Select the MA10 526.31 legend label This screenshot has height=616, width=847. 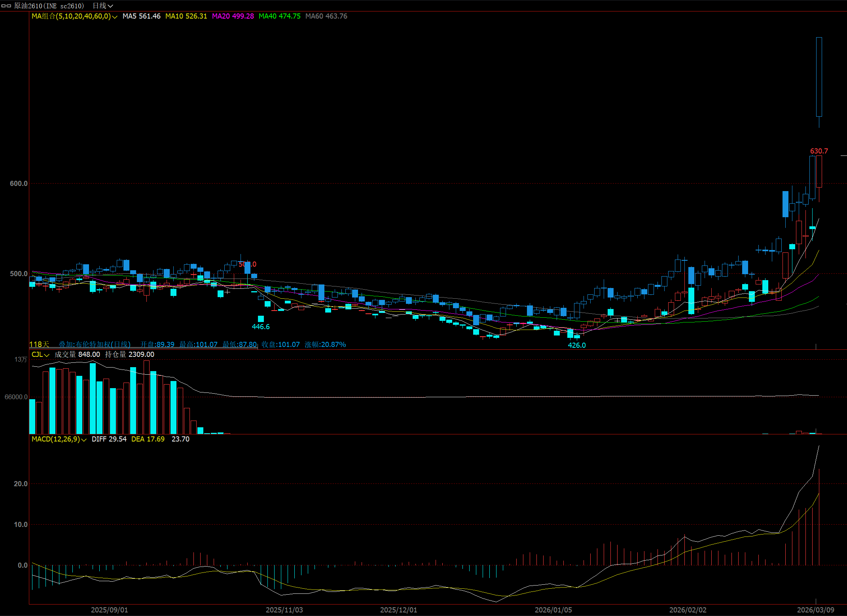point(186,16)
